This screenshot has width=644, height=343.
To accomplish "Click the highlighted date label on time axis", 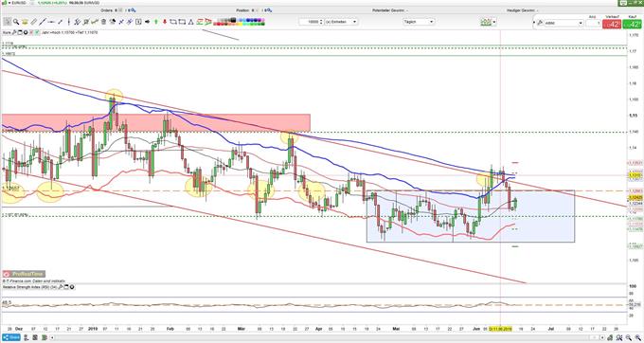I will [500, 329].
